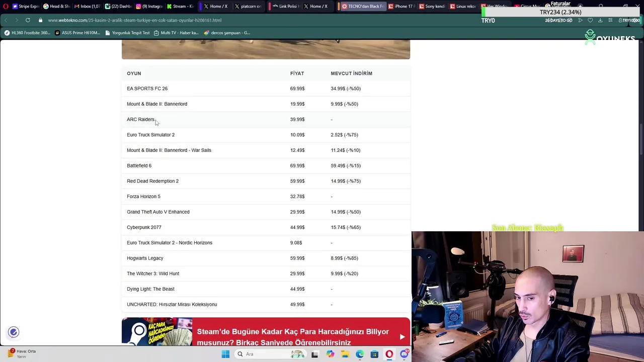The width and height of the screenshot is (644, 362).
Task: Open the Stripe Express tab
Action: [x=25, y=7]
